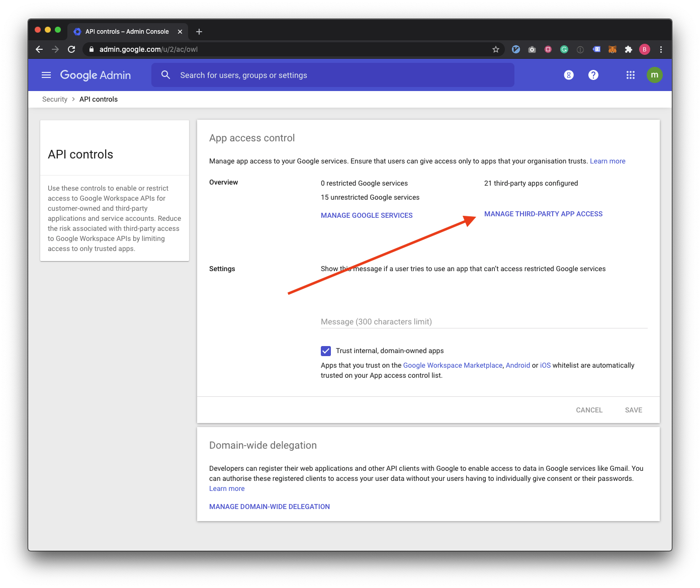Click Manage Third-Party App Access
Viewport: 700px width, 588px height.
click(x=543, y=214)
